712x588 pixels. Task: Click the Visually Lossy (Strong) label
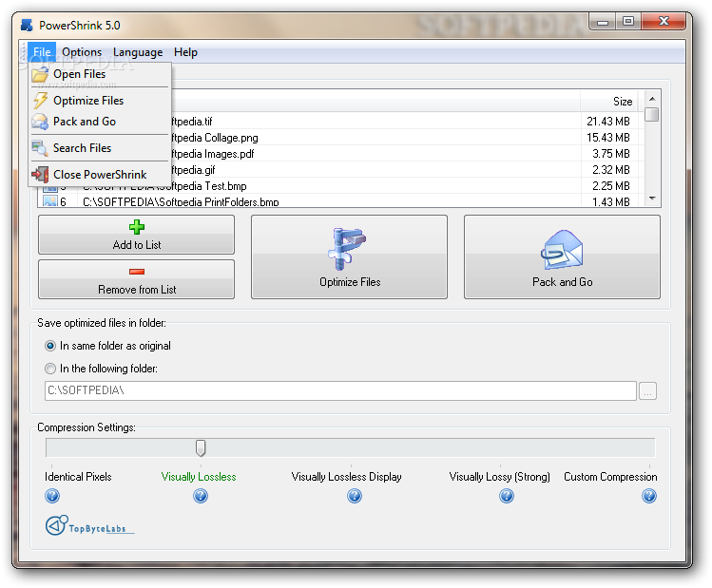point(499,477)
